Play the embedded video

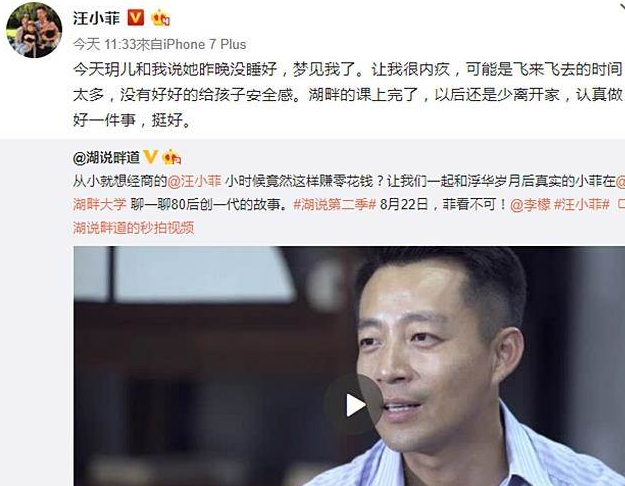point(354,405)
